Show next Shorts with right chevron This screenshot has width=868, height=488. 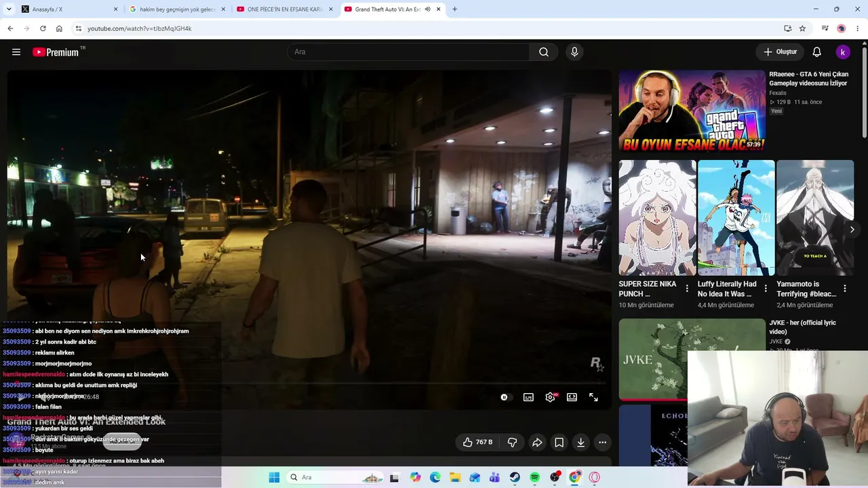click(852, 230)
